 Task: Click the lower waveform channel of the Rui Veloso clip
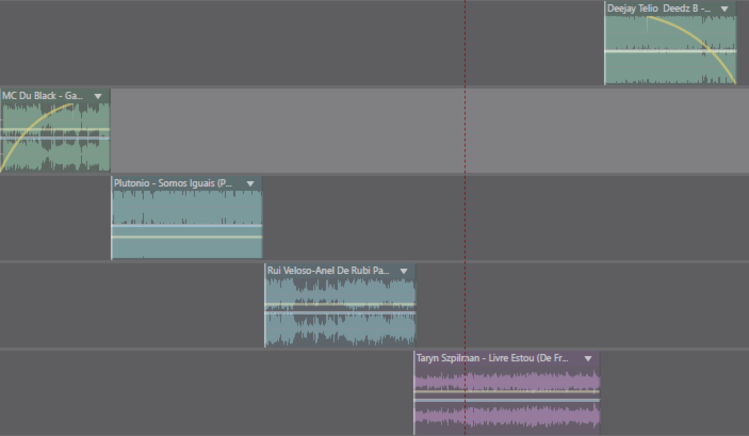[340, 329]
